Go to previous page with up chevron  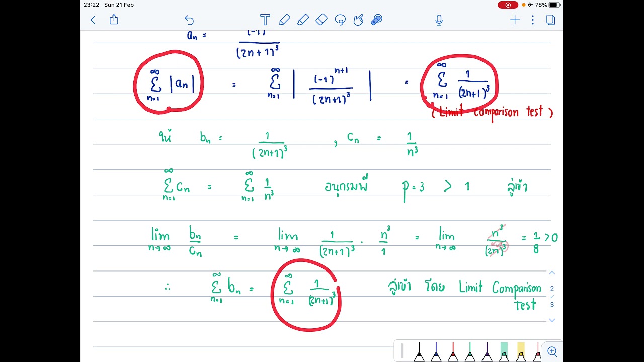point(552,273)
